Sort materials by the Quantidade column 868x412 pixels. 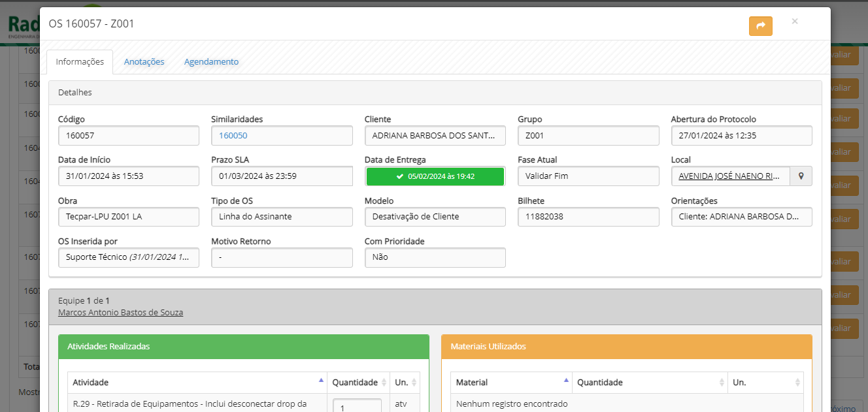649,382
